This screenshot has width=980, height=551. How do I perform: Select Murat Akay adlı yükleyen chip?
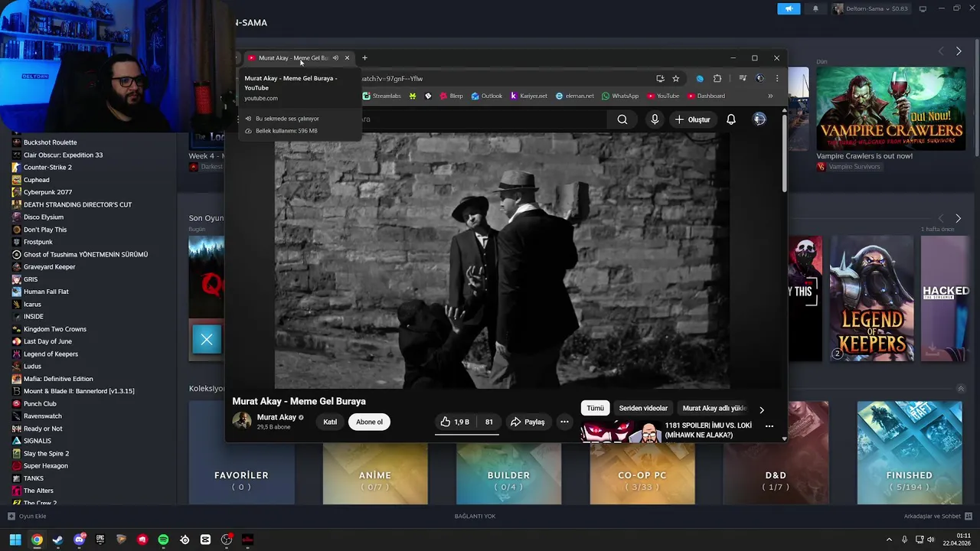(x=714, y=409)
